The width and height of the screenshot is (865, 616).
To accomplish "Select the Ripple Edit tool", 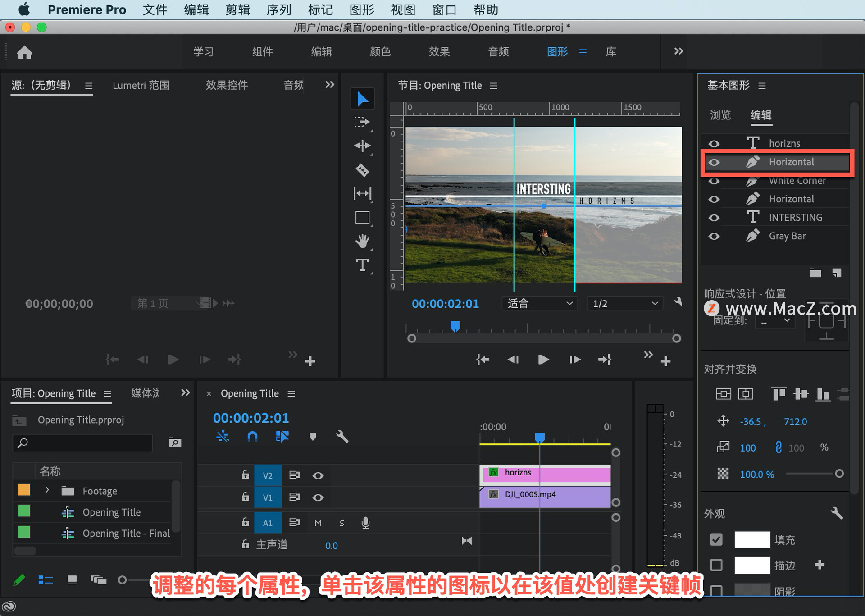I will pyautogui.click(x=362, y=146).
